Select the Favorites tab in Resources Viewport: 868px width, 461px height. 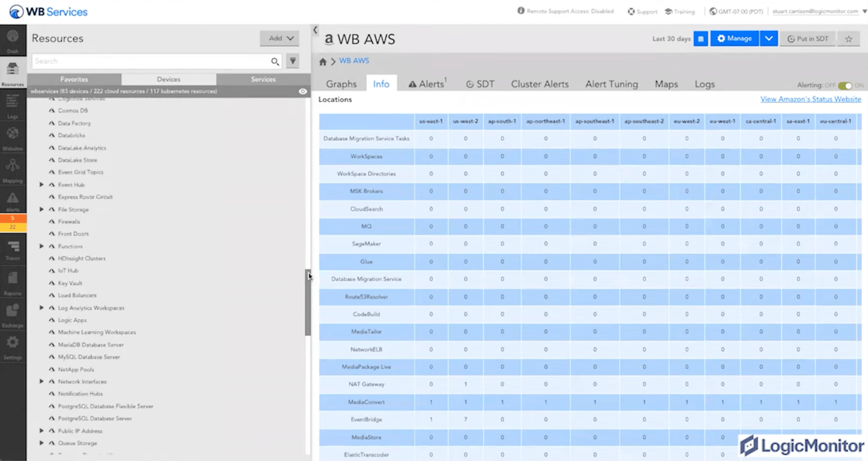(74, 79)
